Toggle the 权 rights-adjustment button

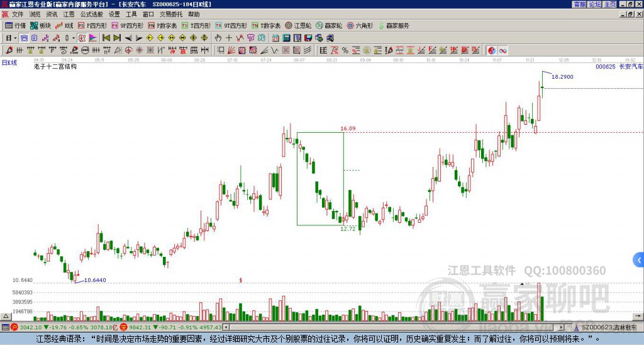tap(82, 38)
